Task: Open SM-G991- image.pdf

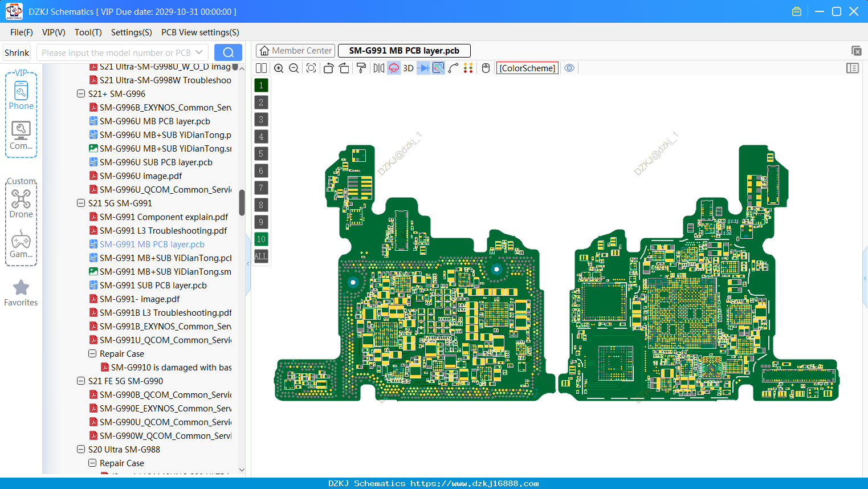Action: coord(140,299)
